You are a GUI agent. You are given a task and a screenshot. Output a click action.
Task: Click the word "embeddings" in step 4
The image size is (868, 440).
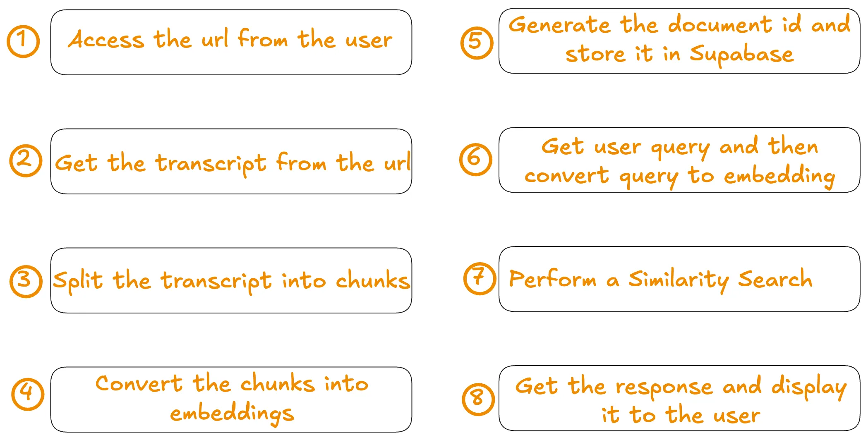[232, 413]
